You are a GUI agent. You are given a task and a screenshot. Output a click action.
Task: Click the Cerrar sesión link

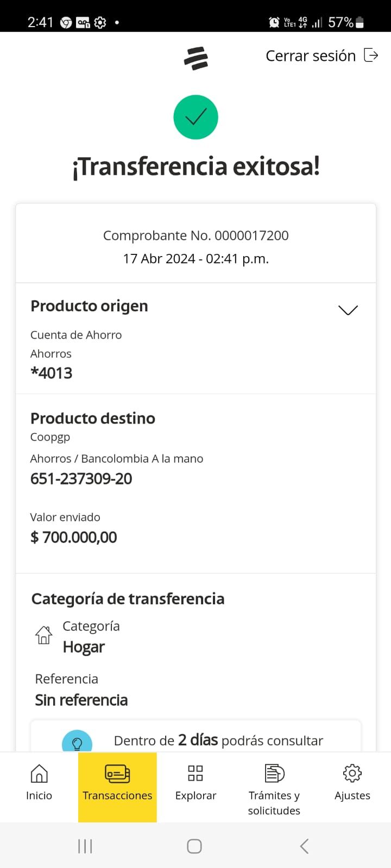tap(311, 56)
